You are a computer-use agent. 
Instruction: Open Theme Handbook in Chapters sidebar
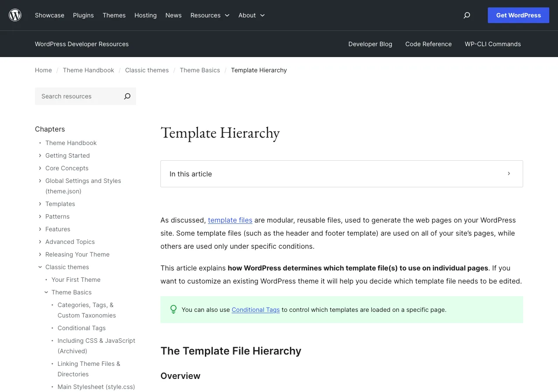point(71,143)
